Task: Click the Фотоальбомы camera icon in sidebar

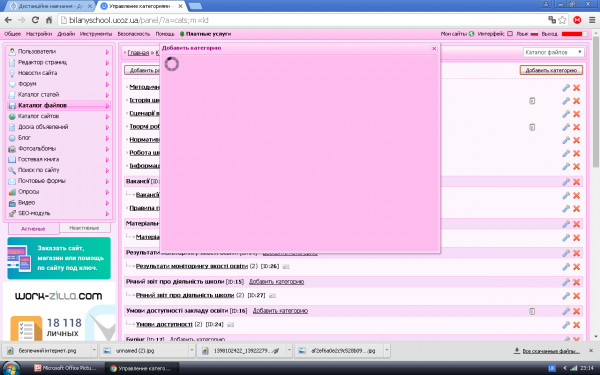Action: point(12,148)
